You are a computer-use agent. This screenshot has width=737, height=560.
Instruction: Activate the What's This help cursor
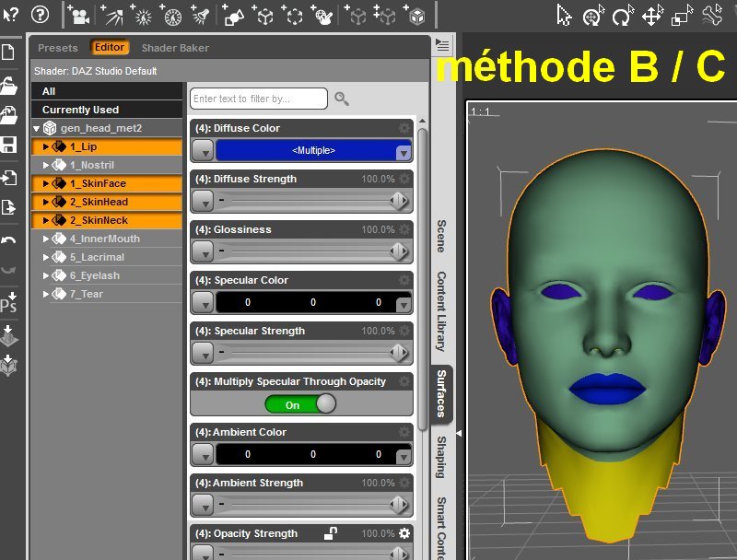pyautogui.click(x=10, y=15)
